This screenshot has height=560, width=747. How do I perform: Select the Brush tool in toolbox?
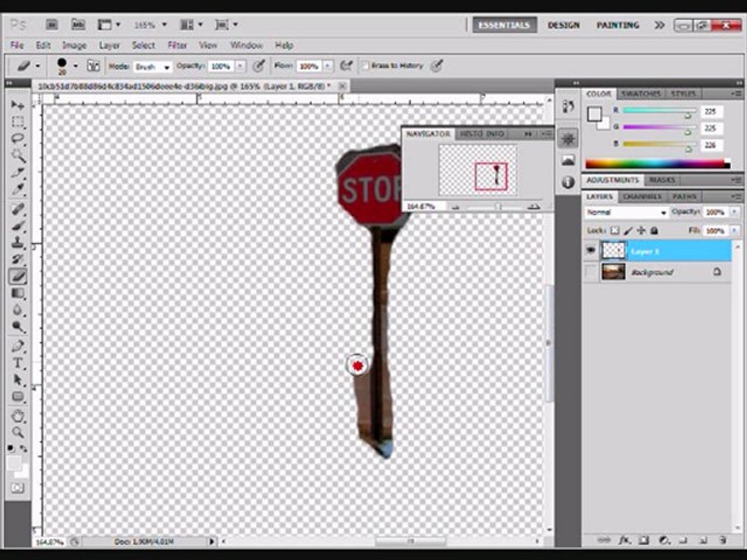pyautogui.click(x=18, y=226)
